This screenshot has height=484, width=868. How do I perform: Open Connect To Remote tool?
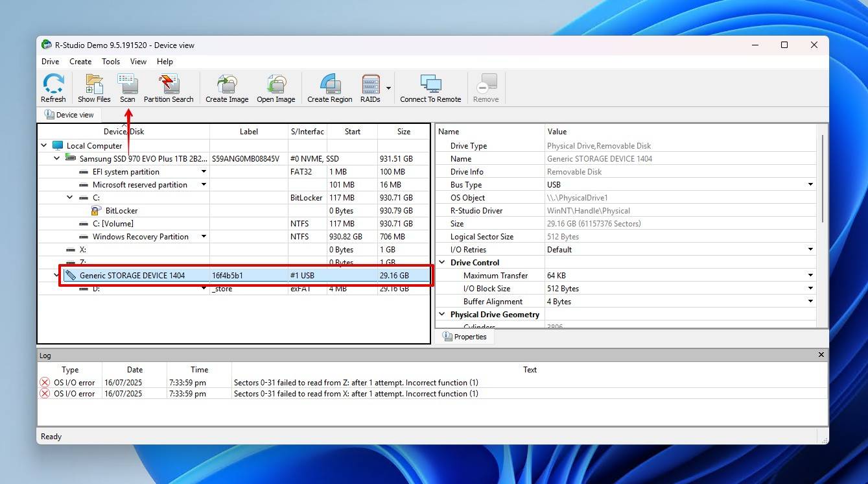point(430,88)
